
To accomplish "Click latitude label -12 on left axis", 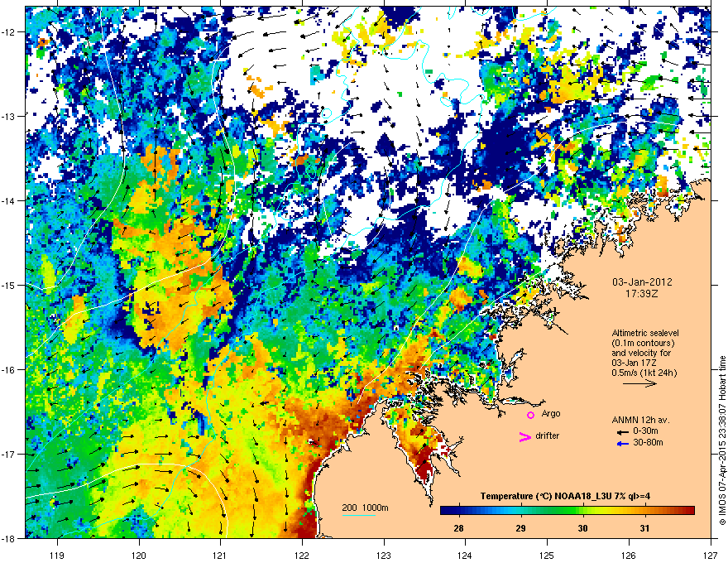I will point(8,31).
